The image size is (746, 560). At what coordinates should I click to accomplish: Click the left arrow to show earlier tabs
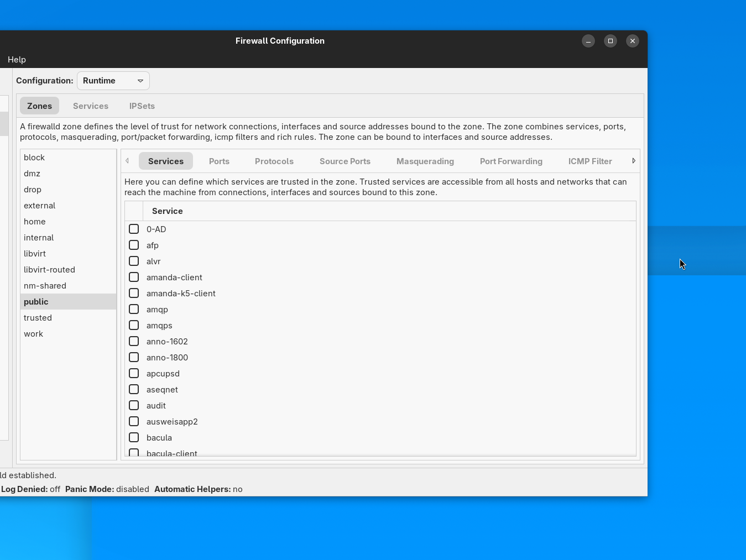point(127,161)
